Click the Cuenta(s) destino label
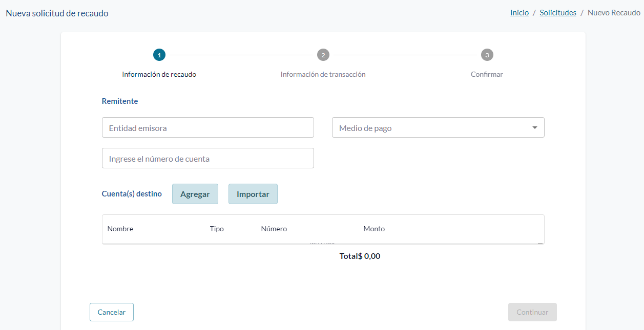The height and width of the screenshot is (330, 644). tap(132, 194)
